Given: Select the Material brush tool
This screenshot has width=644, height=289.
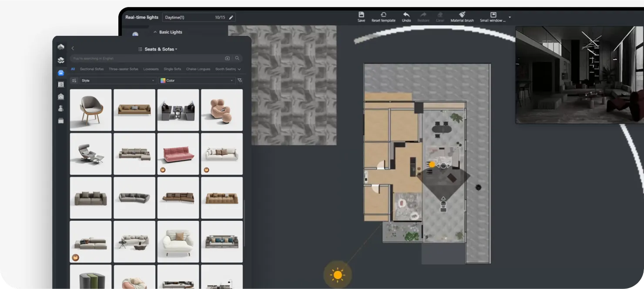Looking at the screenshot, I should [x=462, y=17].
